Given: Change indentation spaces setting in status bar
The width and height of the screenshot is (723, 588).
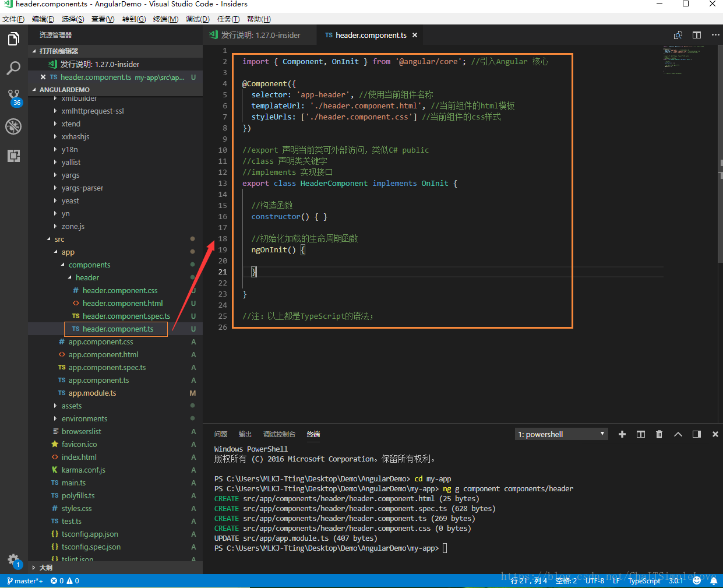Looking at the screenshot, I should click(566, 581).
